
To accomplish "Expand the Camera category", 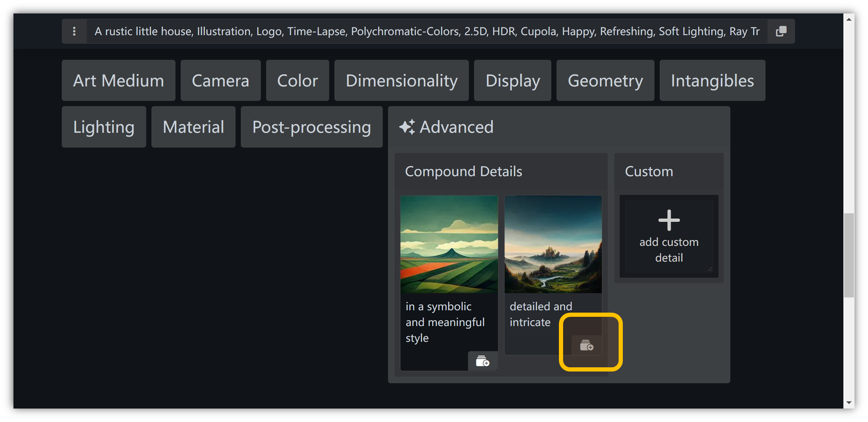I will [220, 80].
